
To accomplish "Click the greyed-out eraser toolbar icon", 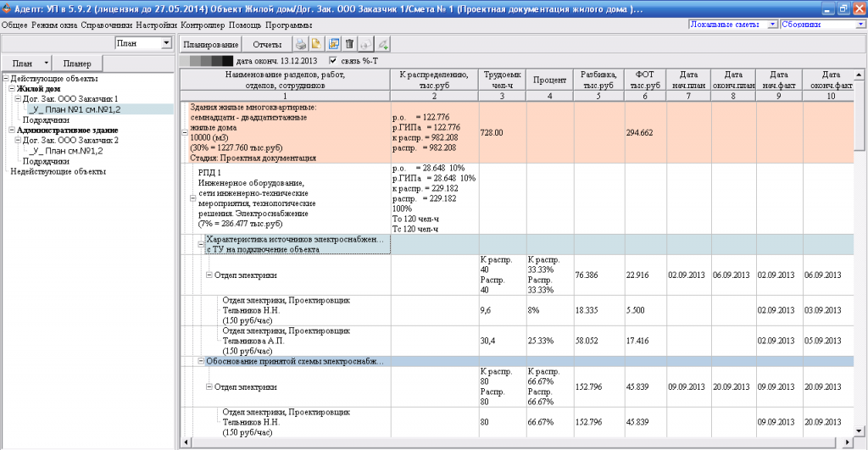I will click(x=366, y=44).
